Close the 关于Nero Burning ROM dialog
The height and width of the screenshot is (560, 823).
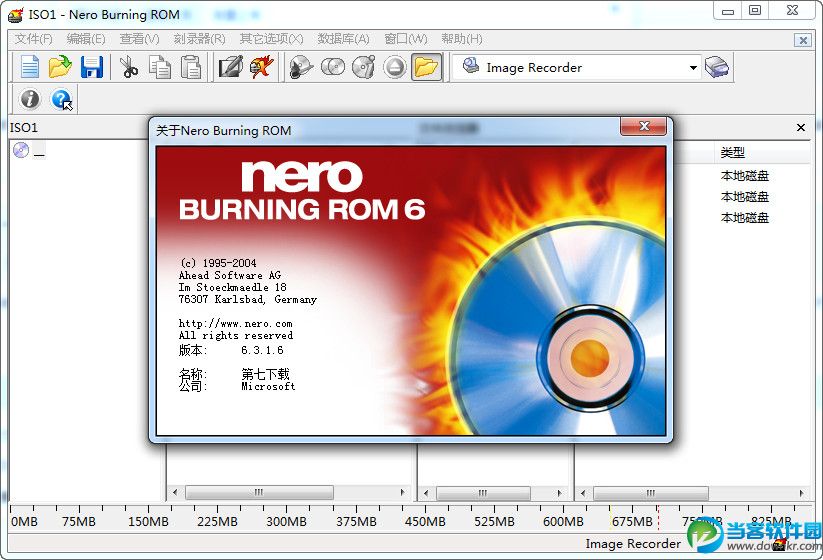[x=643, y=126]
